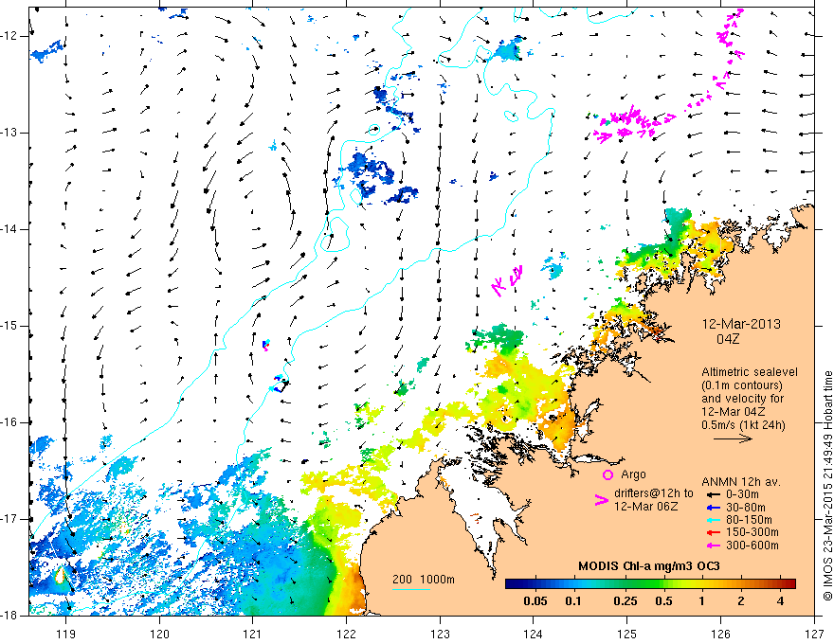Click the "200 1000m" contour label
Viewport: 834px width, 644px height.
coord(424,580)
